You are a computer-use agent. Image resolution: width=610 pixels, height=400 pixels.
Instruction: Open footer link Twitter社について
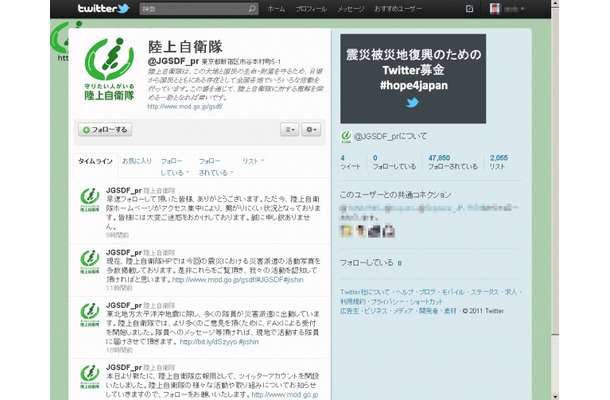365,292
